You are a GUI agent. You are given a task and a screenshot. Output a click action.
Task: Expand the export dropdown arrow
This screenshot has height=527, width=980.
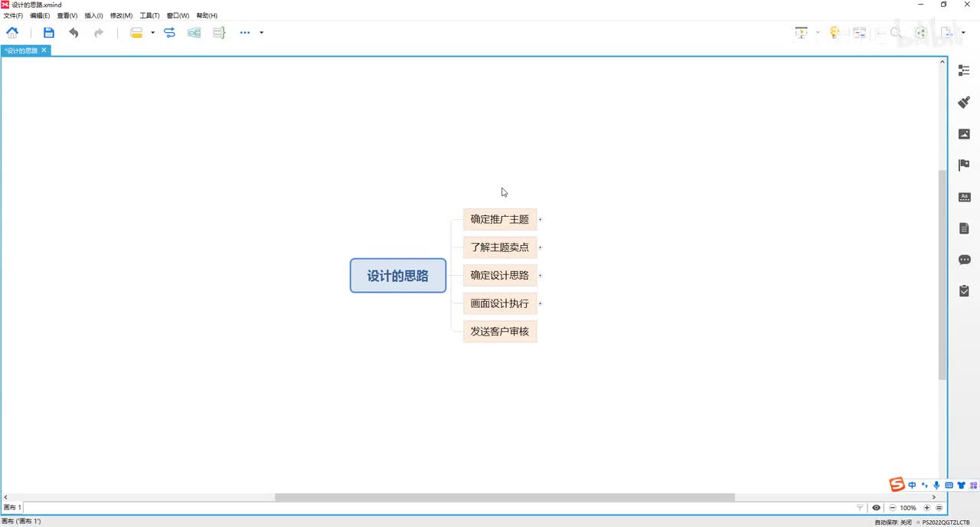(x=963, y=33)
